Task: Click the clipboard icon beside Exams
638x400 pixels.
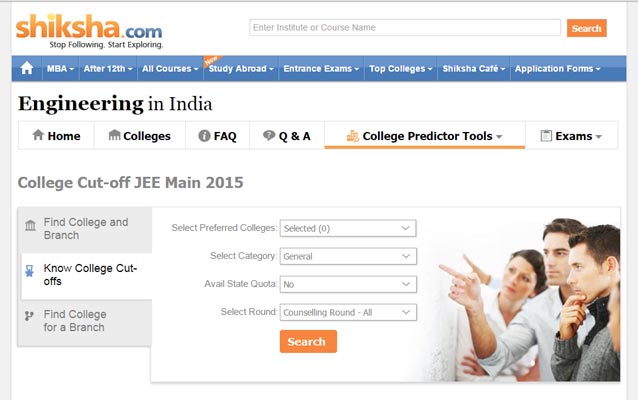Action: [546, 136]
